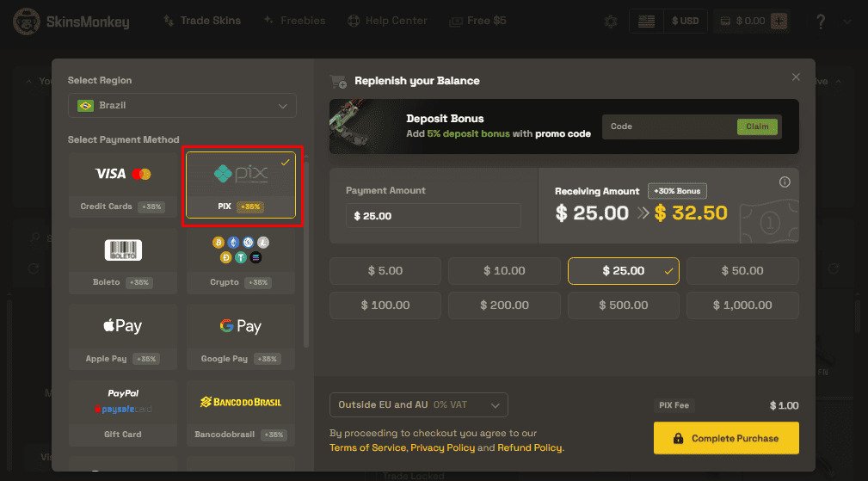Select Apple Pay payment method
The height and width of the screenshot is (481, 868).
(123, 326)
